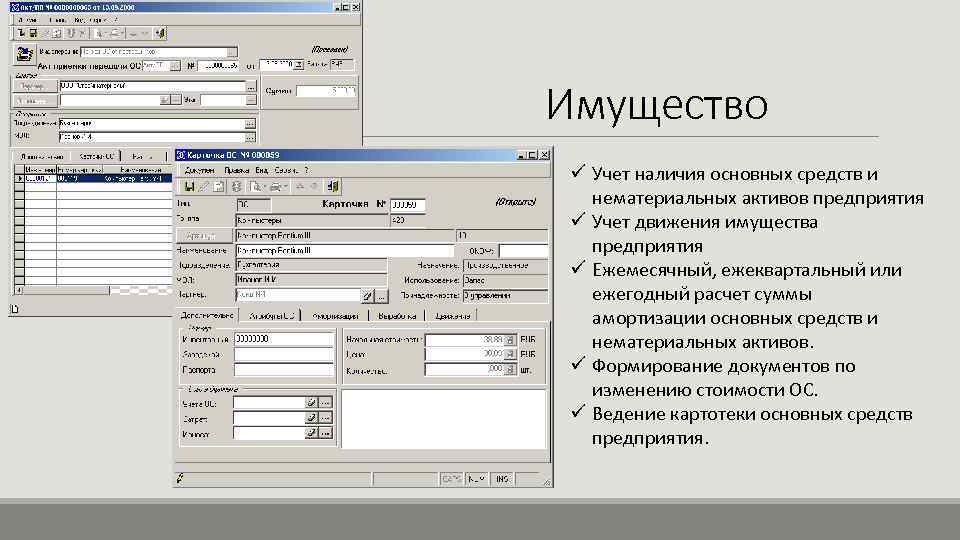Open Сервис menu in Карточка ОС window
Image resolution: width=960 pixels, height=540 pixels.
coord(286,170)
